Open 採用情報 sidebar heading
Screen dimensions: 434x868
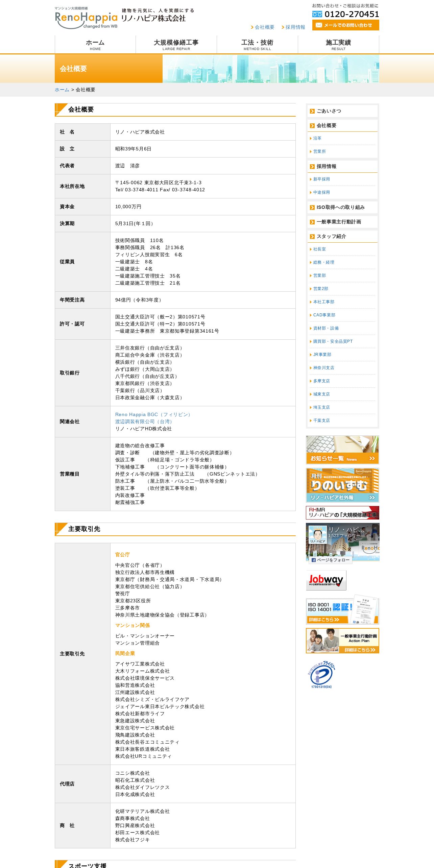(x=342, y=166)
